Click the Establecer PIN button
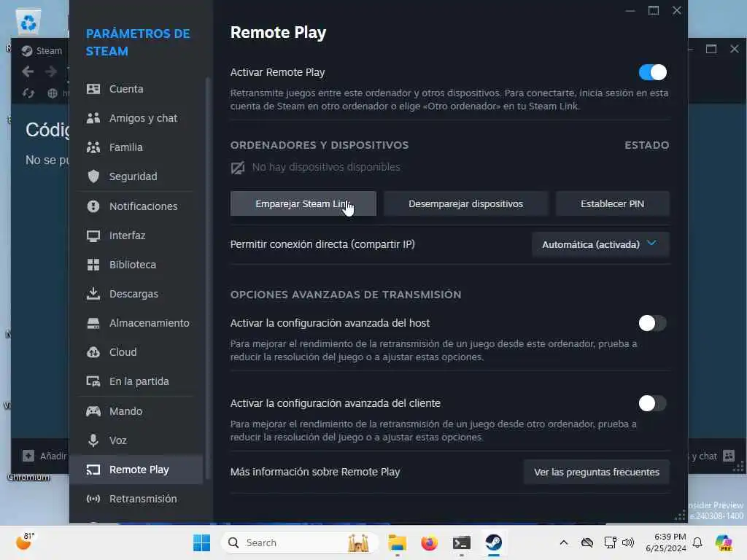 612,204
